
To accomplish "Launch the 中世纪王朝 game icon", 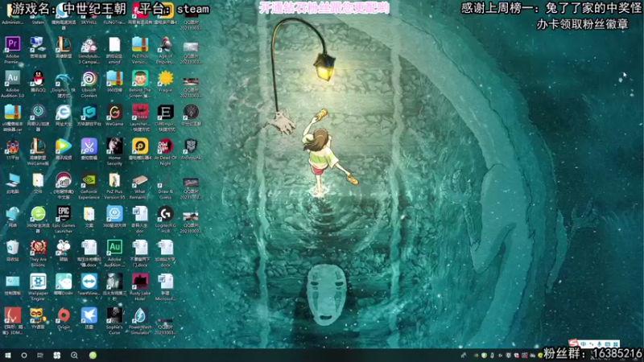I will point(191,112).
